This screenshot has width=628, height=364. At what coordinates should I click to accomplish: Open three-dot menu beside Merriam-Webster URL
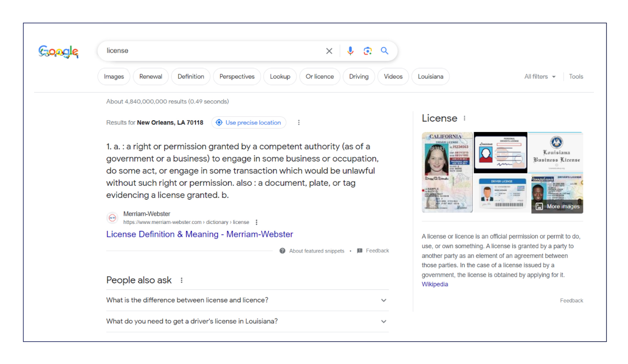[x=257, y=222]
